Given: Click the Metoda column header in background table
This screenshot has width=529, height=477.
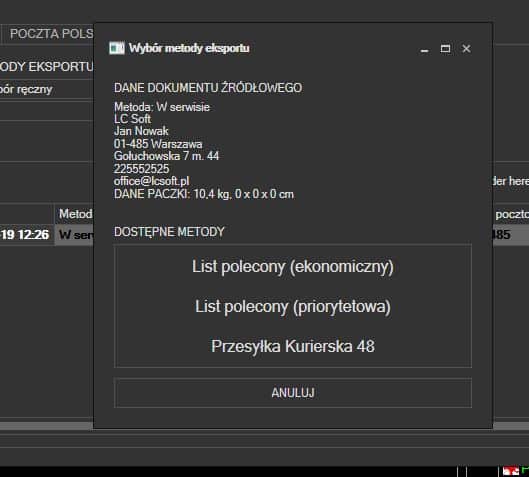Looking at the screenshot, I should [x=74, y=214].
